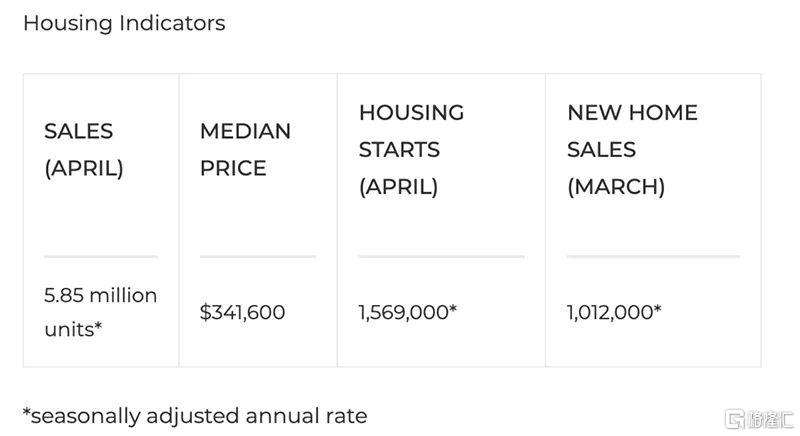Click the seasonally adjusted annual rate footnote

coord(195,414)
